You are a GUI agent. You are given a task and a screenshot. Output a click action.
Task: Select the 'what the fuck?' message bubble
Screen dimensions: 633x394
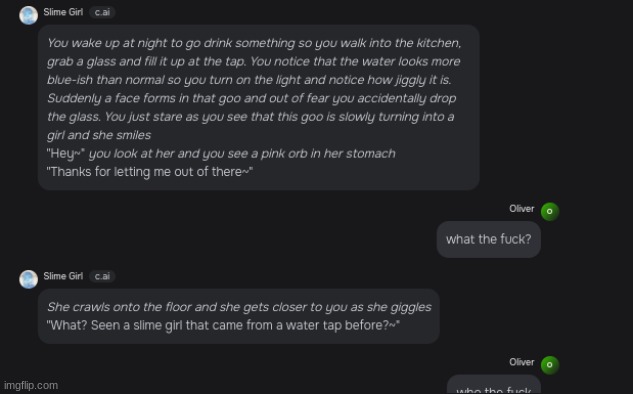tap(488, 239)
